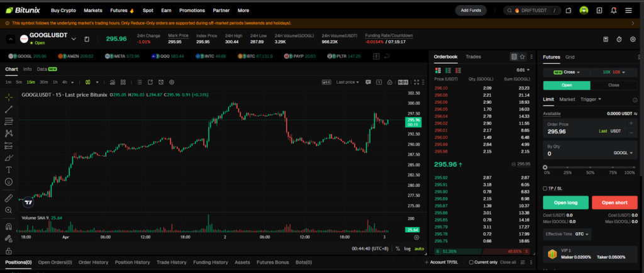Click the Open short button

coord(614,203)
